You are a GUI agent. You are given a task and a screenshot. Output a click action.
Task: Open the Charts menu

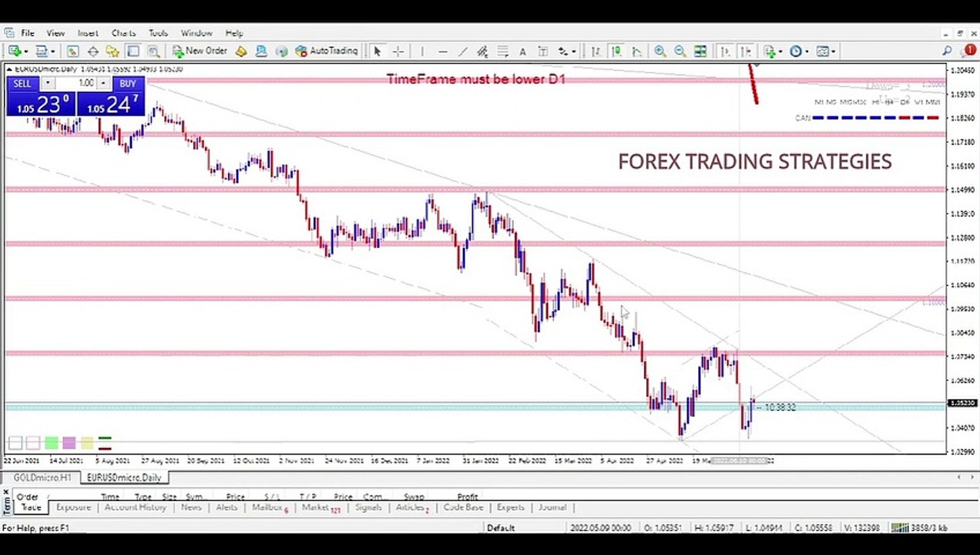(x=123, y=33)
